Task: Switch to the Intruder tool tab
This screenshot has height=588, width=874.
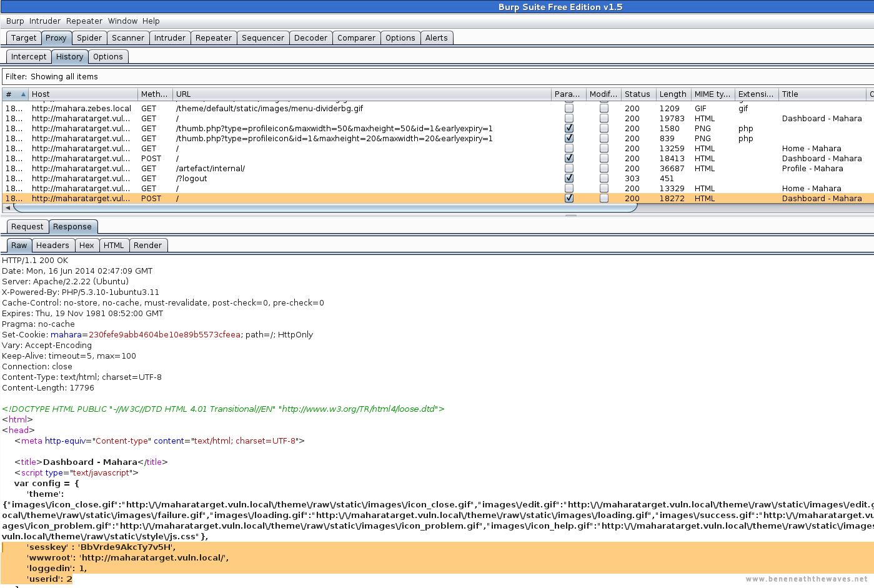Action: pos(170,37)
